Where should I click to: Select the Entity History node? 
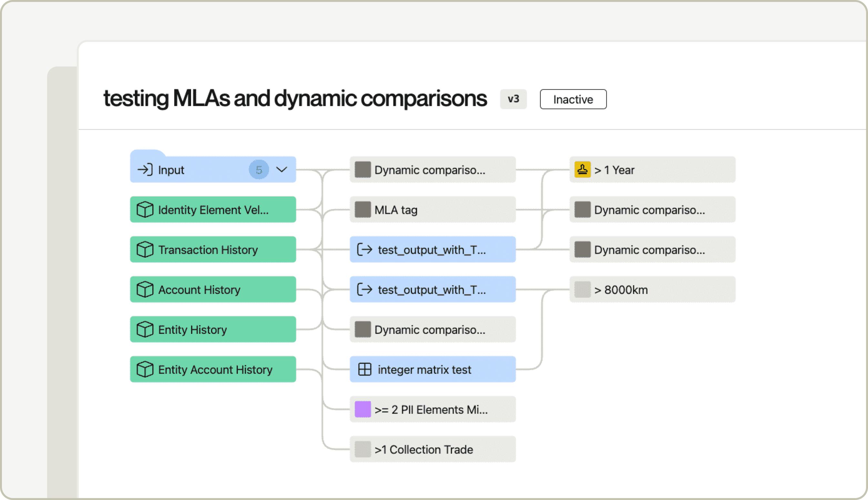[213, 329]
